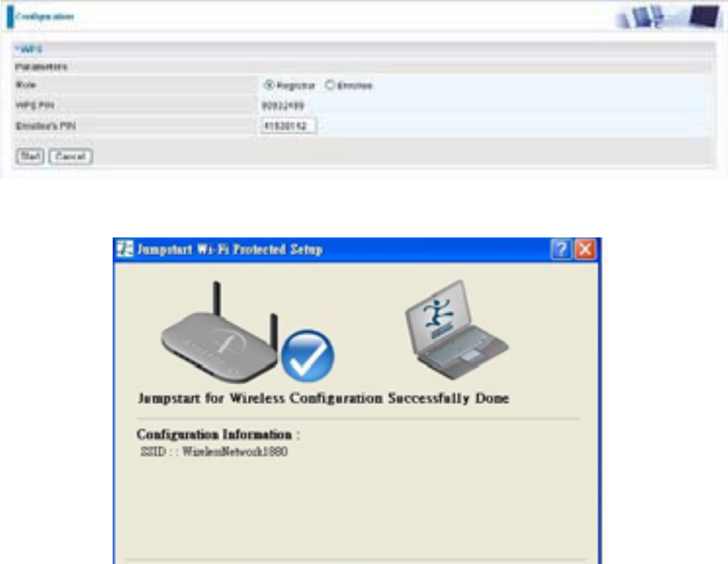Click the Jumpstart help question mark button
This screenshot has width=728, height=564.
561,250
